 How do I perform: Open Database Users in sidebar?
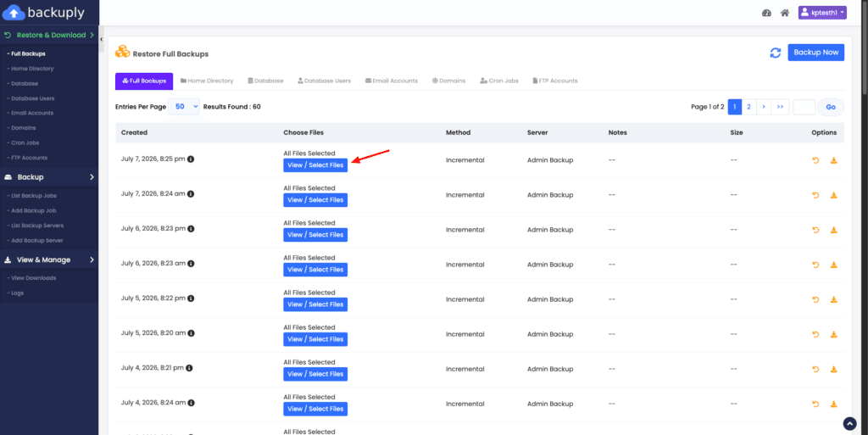[x=32, y=98]
